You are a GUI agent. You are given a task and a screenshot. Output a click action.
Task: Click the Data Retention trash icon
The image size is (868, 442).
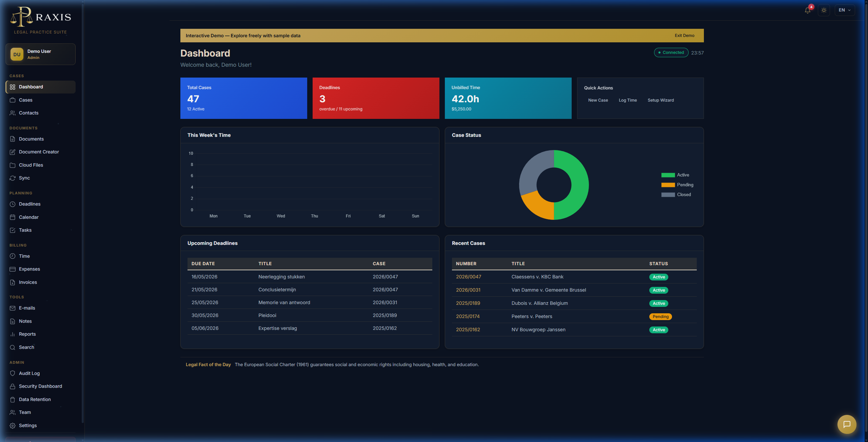click(13, 399)
